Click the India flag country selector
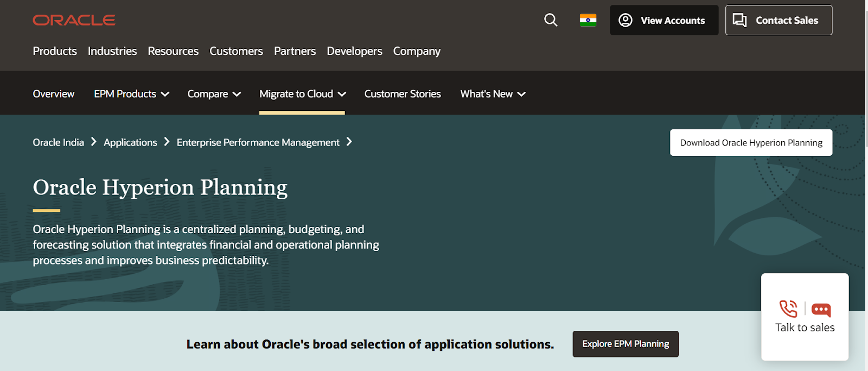 [588, 20]
